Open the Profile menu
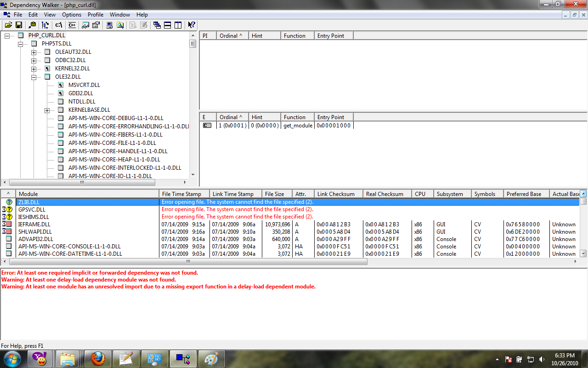 [96, 15]
